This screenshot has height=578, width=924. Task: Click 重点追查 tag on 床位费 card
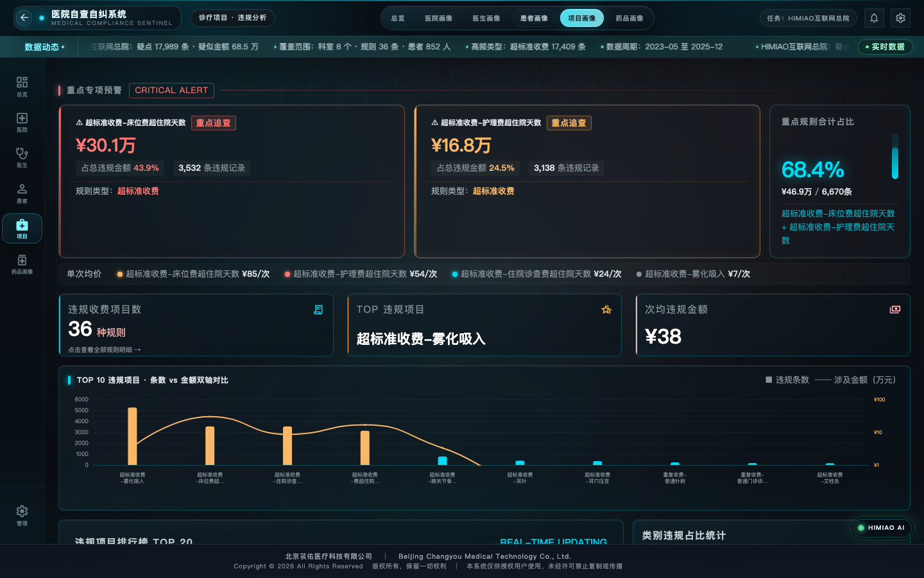coord(214,123)
